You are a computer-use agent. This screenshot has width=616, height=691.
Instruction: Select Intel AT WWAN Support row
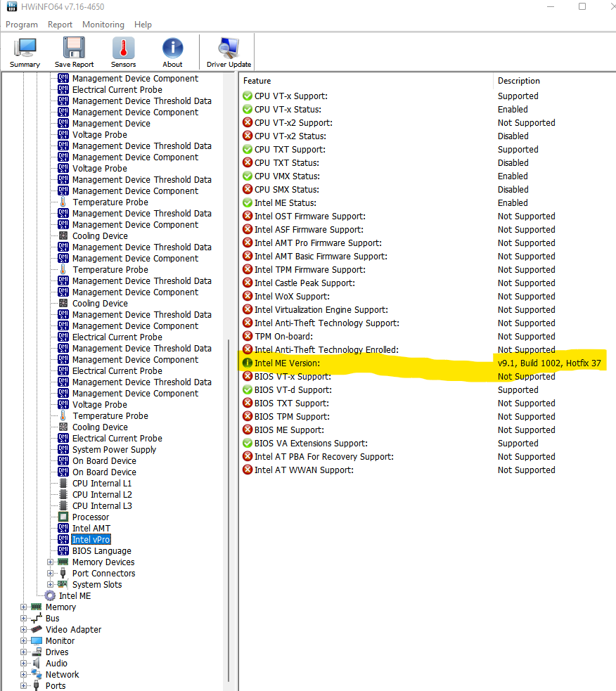(428, 470)
